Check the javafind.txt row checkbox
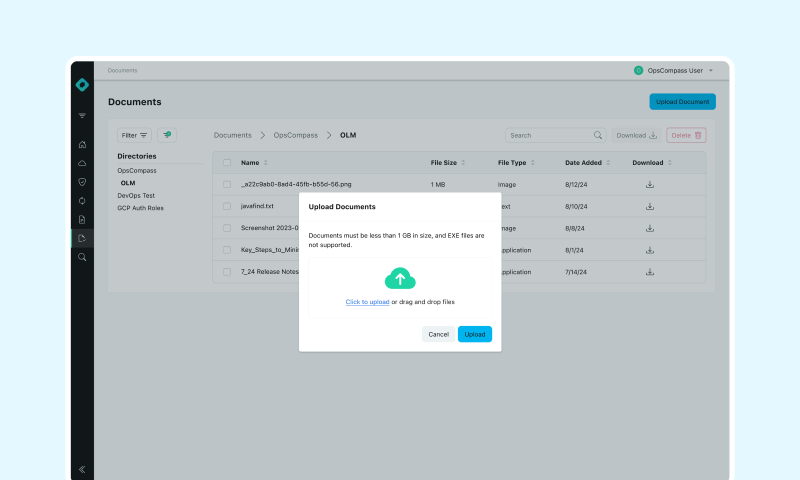This screenshot has height=480, width=800. [227, 207]
